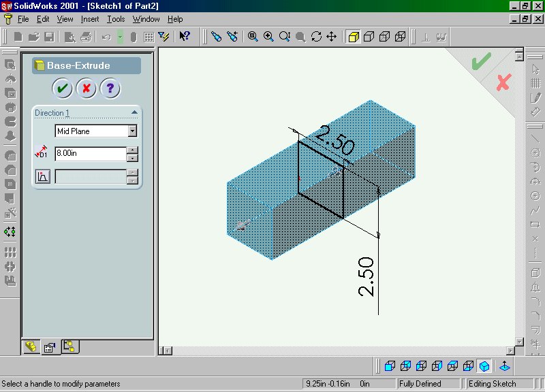The image size is (545, 392).
Task: Click the 8.00in depth input field
Action: coord(90,154)
